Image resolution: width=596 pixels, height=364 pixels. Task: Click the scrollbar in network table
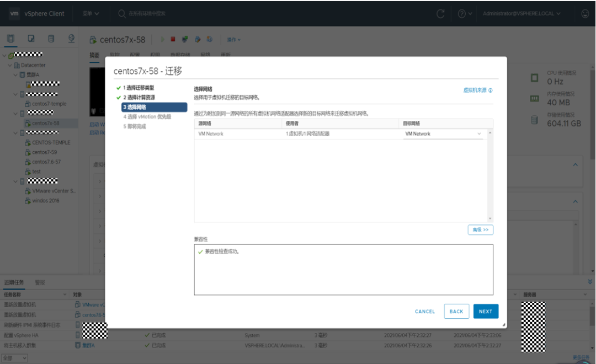(x=490, y=175)
